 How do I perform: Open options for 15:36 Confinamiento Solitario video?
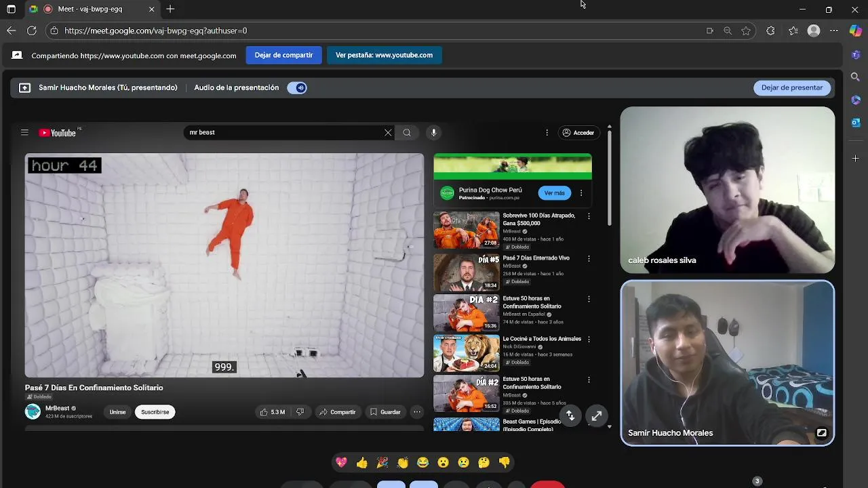tap(589, 299)
